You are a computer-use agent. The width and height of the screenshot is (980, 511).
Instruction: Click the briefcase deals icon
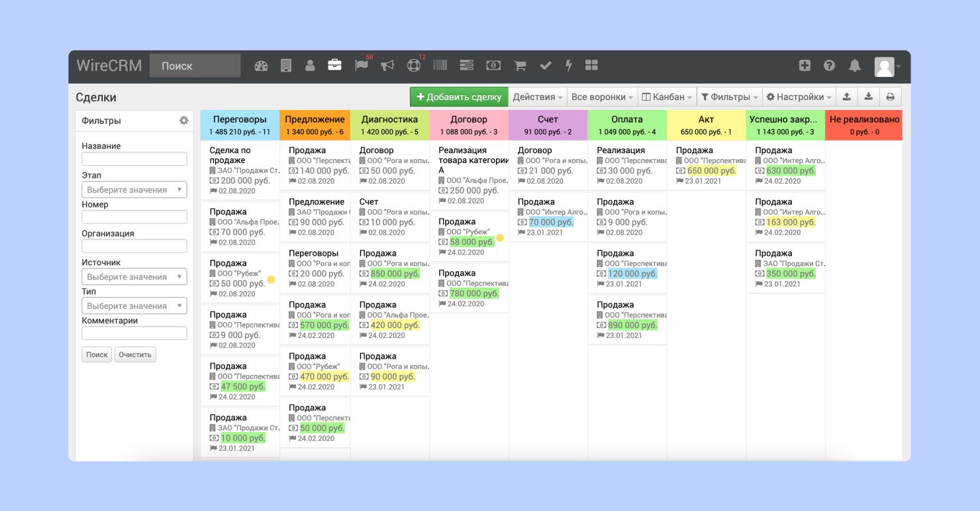click(x=335, y=66)
